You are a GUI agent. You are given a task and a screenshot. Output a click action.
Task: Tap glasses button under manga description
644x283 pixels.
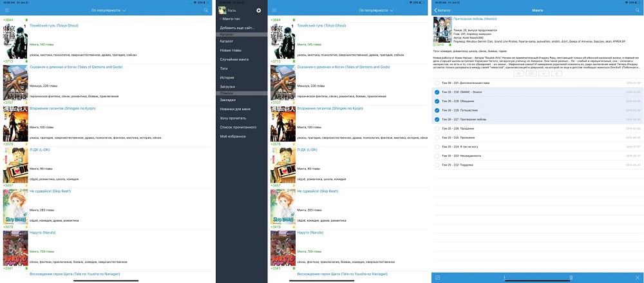tap(531, 73)
